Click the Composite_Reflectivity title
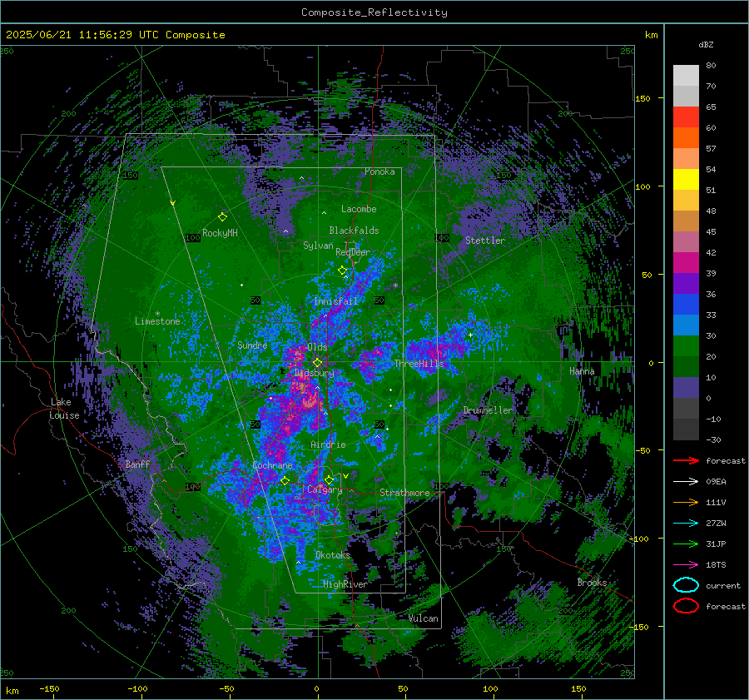This screenshot has height=700, width=749. tap(374, 12)
